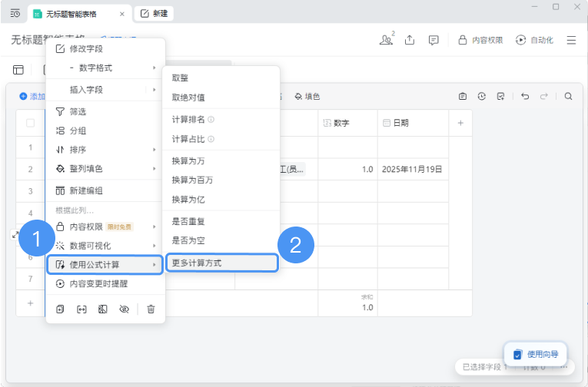588x387 pixels.
Task: Click the freeze column icon in menu
Action: (103, 309)
